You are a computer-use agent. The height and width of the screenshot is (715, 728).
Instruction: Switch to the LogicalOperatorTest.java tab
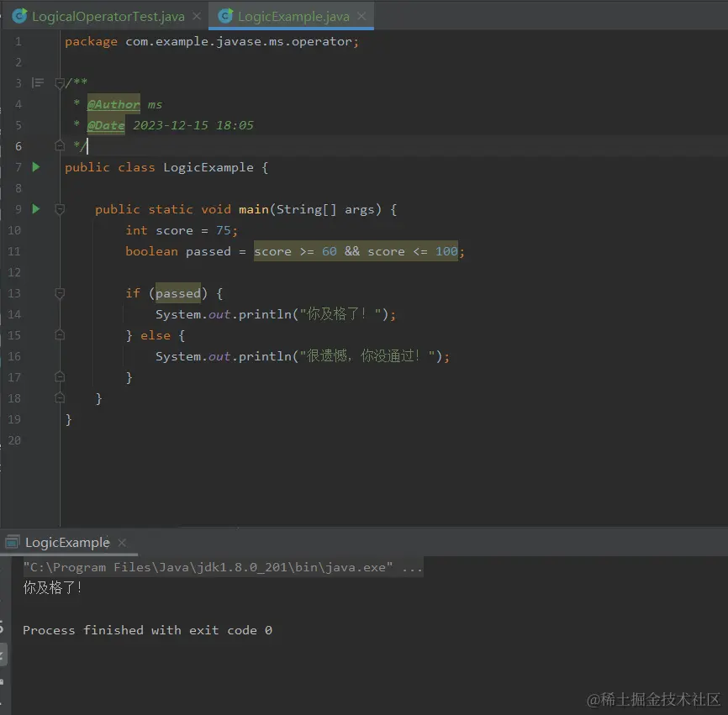[x=108, y=16]
